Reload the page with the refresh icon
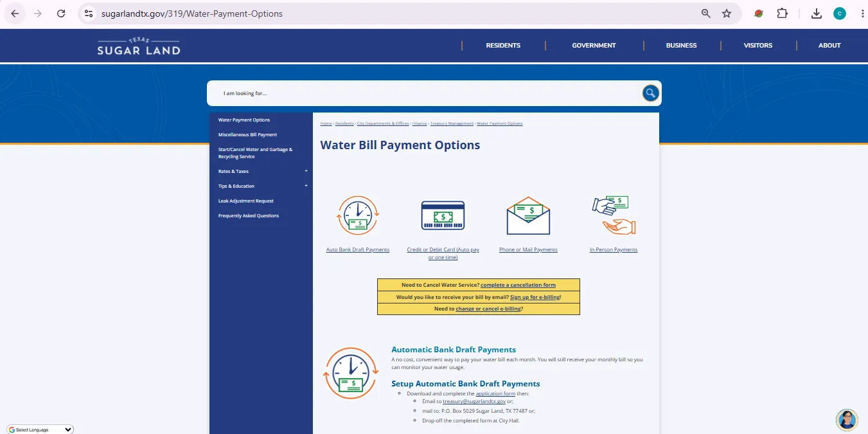The width and height of the screenshot is (868, 434). 61,14
